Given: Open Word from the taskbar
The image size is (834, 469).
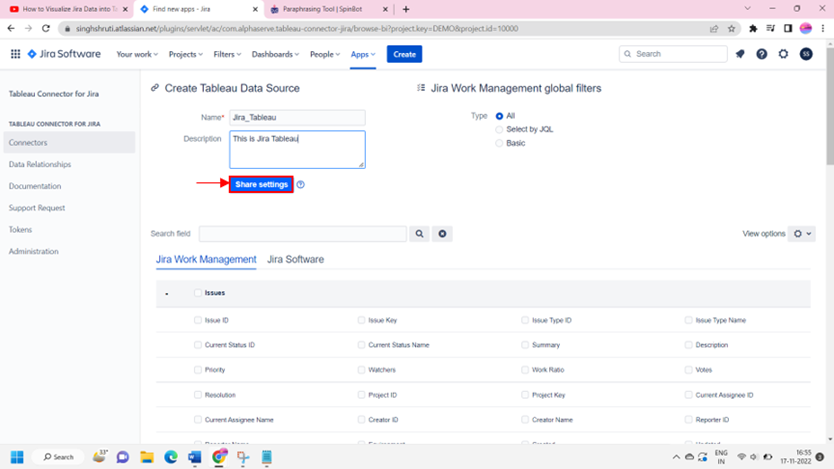Looking at the screenshot, I should point(195,457).
